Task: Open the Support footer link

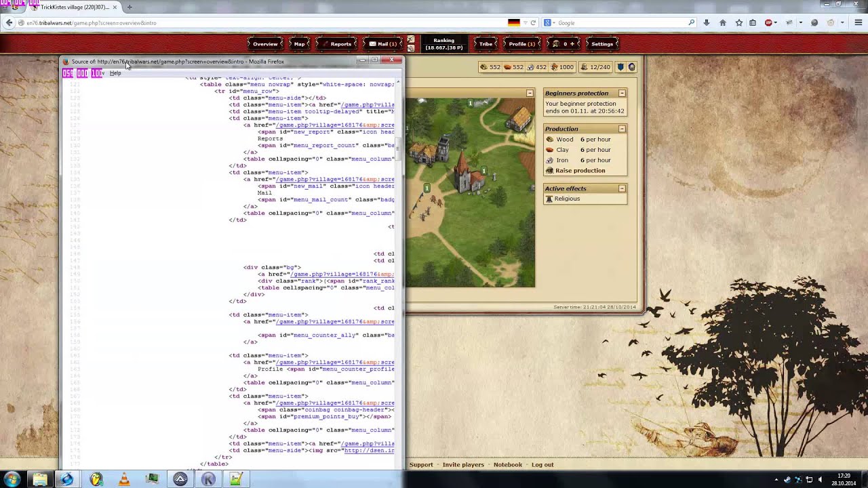Action: [x=421, y=465]
